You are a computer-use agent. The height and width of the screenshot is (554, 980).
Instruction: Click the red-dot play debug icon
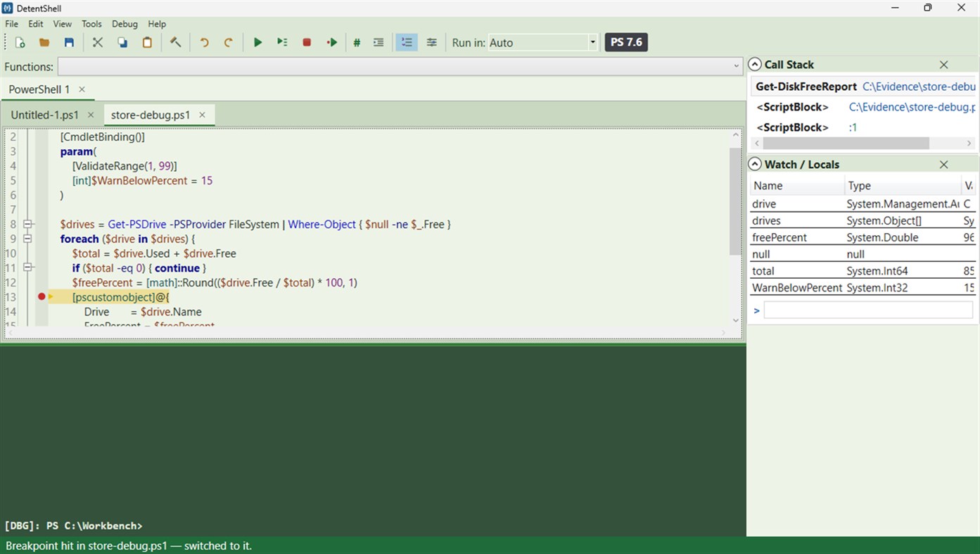(x=332, y=42)
